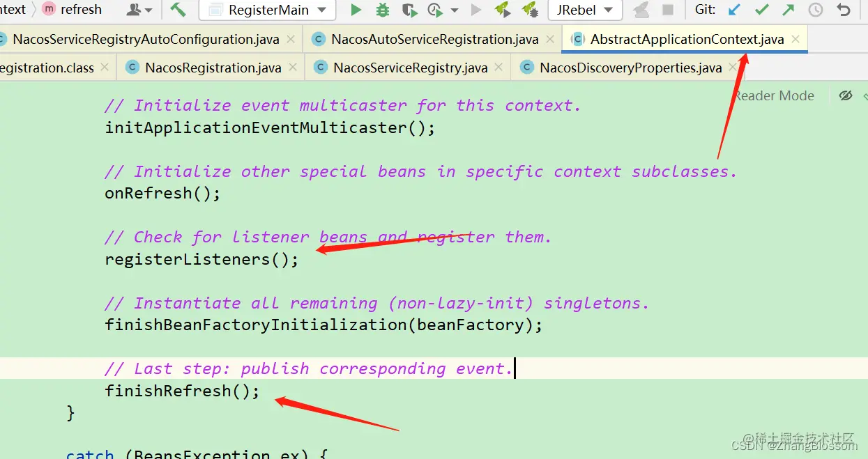Open the user account dropdown icon
The image size is (868, 459).
coord(140,10)
